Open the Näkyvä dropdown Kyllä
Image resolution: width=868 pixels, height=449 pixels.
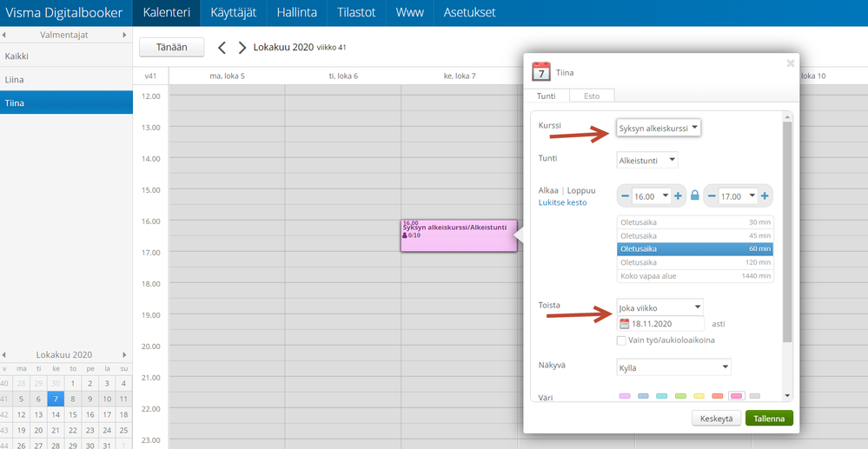coord(673,367)
